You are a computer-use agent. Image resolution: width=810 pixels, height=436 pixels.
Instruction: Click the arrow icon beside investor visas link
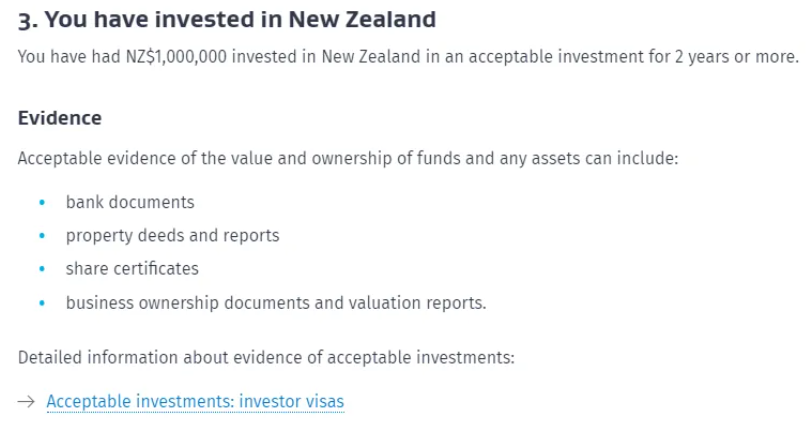coord(26,401)
